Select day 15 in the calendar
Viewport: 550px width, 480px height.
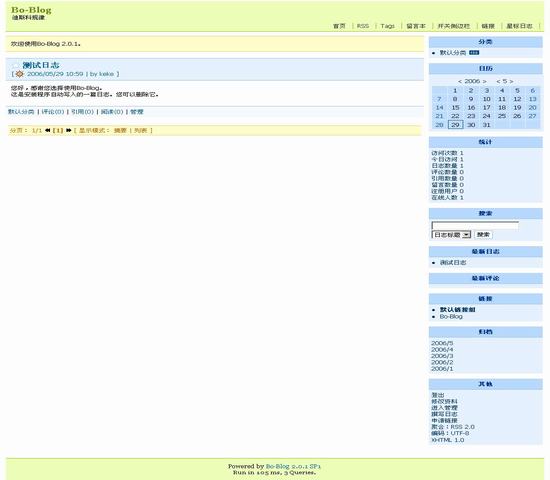455,107
